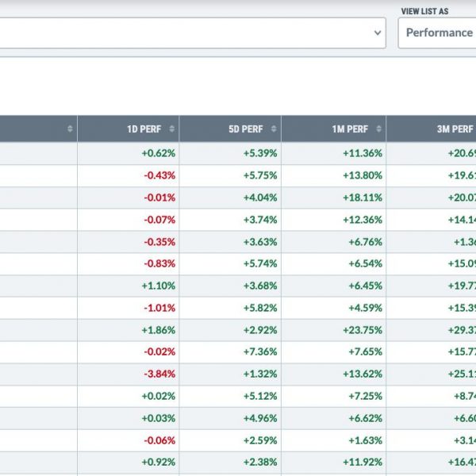Select the +4.96% 5D value
Screen dimensions: 476x476
pos(260,418)
